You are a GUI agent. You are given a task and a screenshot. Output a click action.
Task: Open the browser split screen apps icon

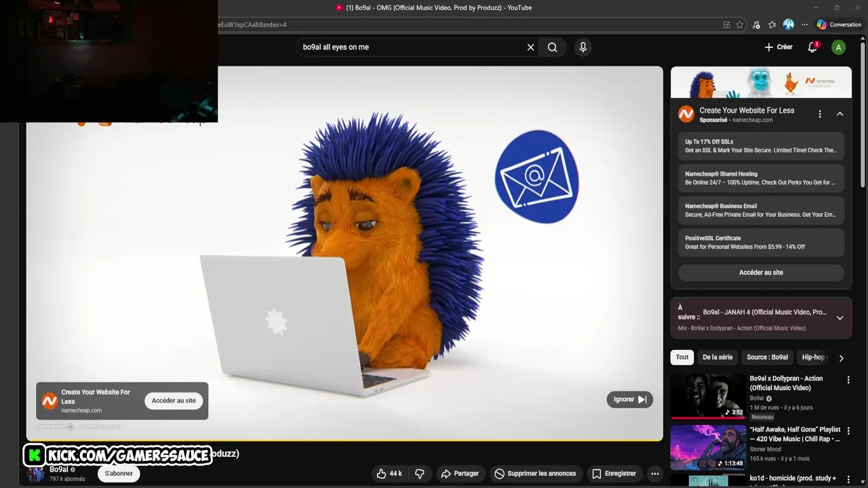click(726, 25)
